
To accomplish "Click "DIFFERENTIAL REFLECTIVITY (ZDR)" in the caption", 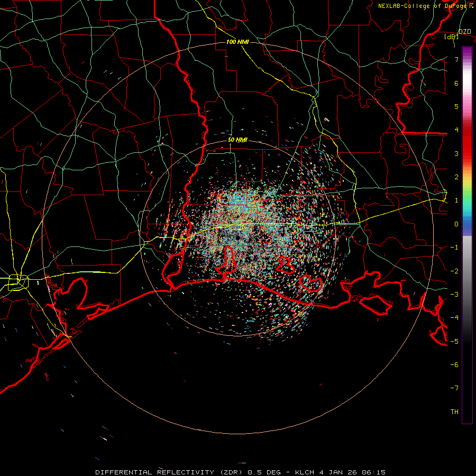I will click(x=170, y=472).
